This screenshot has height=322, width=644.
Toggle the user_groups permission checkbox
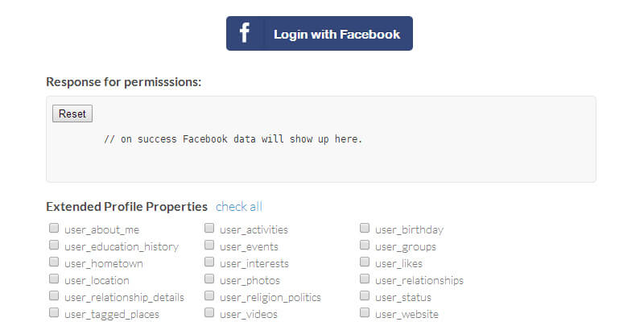365,246
